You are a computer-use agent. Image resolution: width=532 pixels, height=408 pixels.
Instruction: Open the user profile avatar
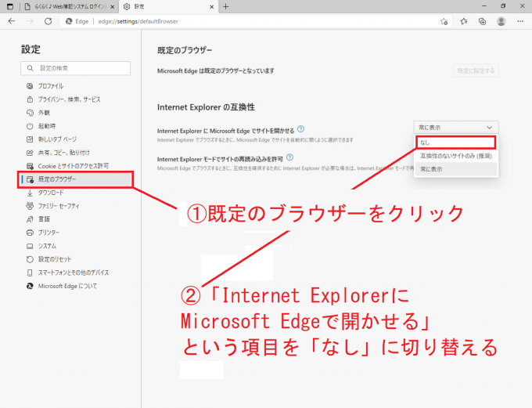pos(501,21)
